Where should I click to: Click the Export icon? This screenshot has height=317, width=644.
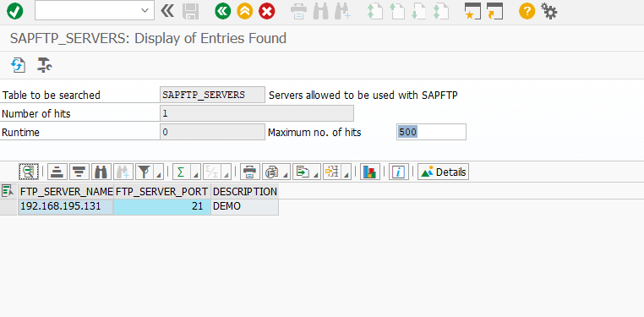coord(302,172)
